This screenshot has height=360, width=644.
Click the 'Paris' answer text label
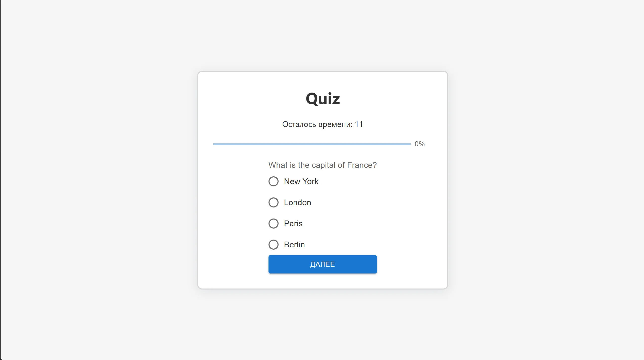pyautogui.click(x=293, y=224)
